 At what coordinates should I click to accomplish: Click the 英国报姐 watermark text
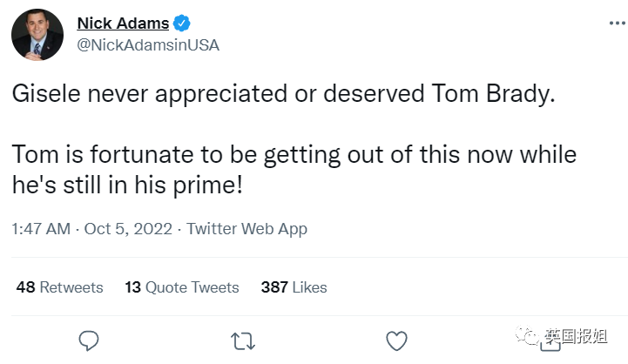coord(578,335)
